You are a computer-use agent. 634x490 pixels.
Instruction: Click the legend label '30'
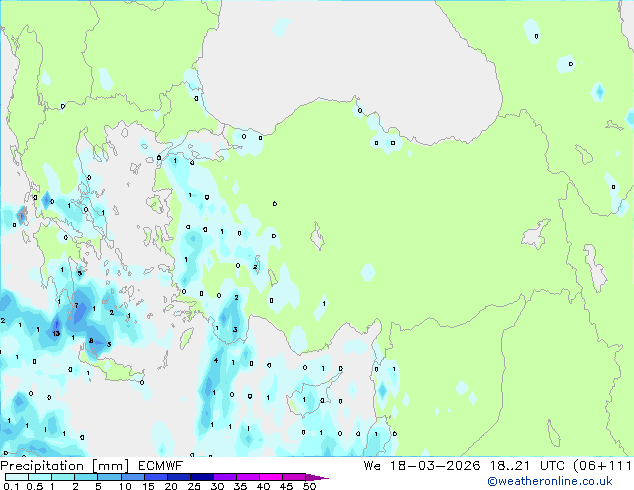click(x=217, y=486)
